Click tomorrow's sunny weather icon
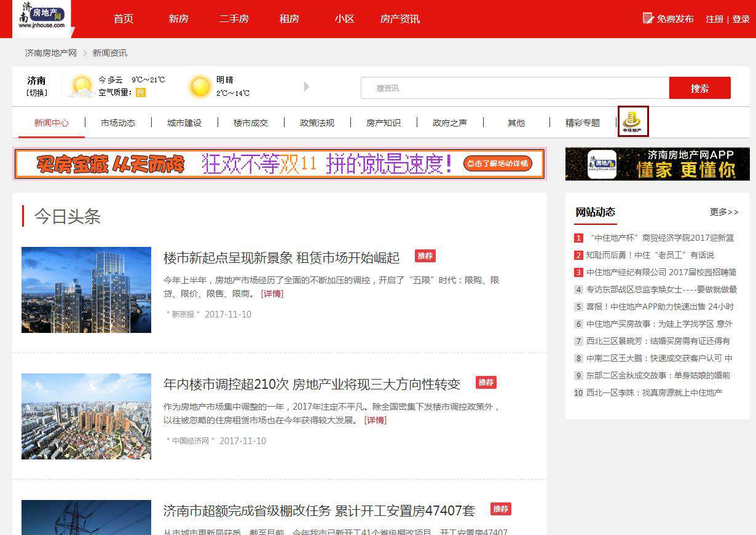Image resolution: width=756 pixels, height=535 pixels. pos(200,87)
